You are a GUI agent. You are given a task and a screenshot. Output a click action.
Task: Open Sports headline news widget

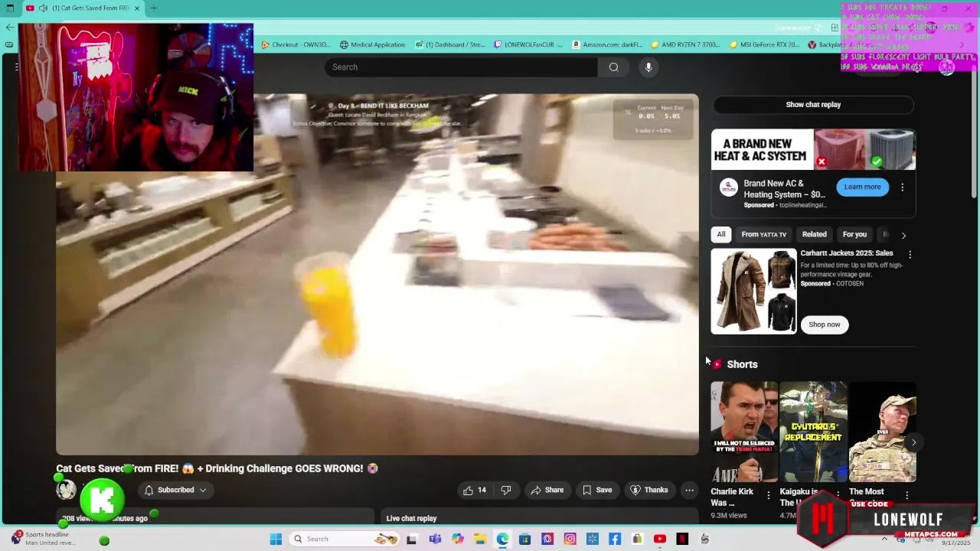(x=43, y=539)
